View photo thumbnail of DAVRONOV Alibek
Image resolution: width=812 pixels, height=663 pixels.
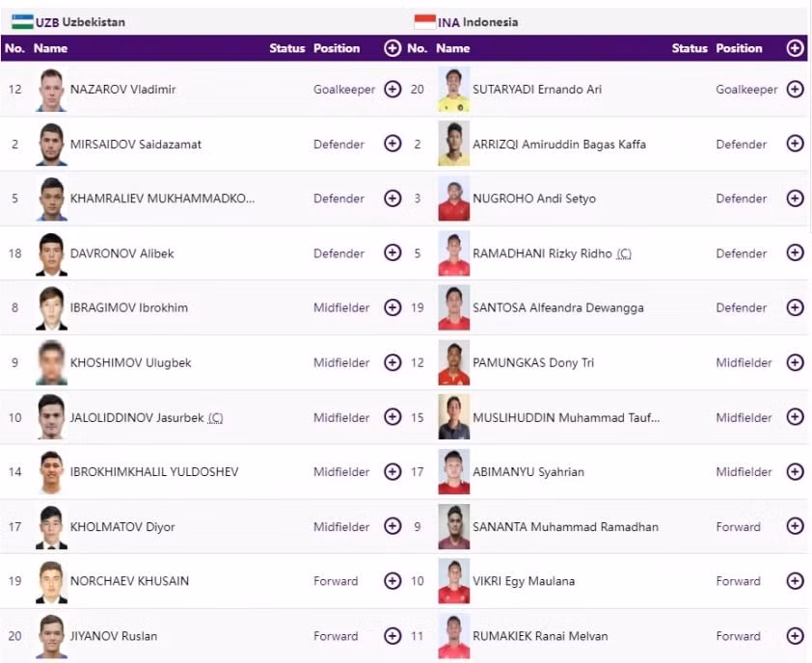tap(51, 253)
